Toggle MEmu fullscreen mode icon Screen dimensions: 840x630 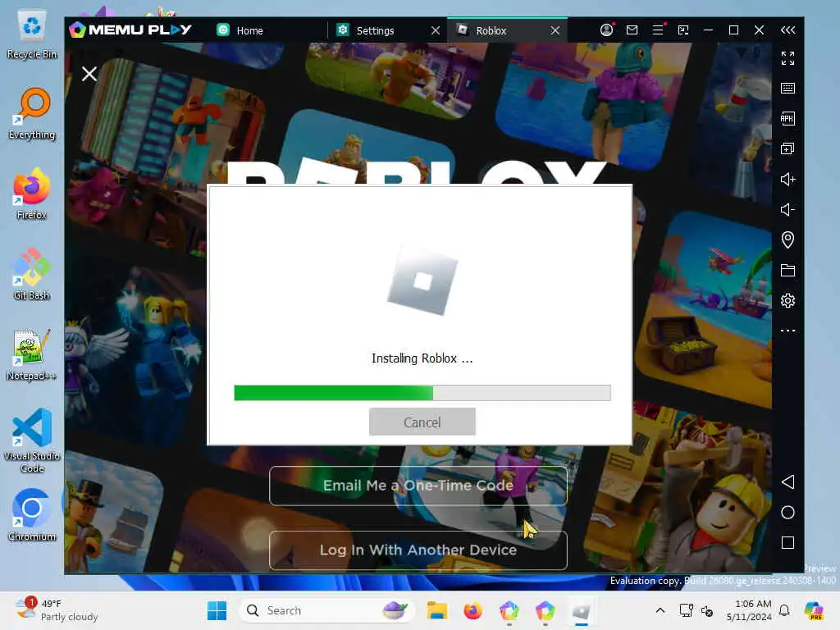[x=787, y=58]
